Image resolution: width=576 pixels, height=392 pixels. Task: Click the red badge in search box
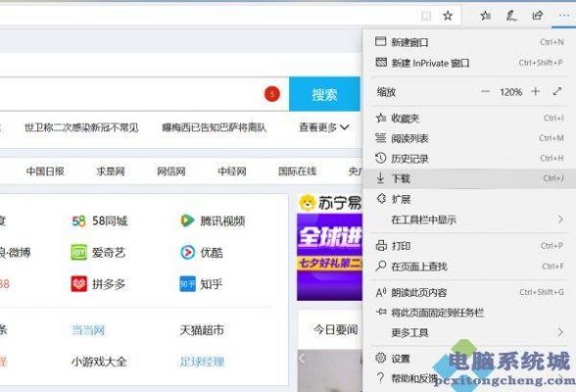(272, 94)
